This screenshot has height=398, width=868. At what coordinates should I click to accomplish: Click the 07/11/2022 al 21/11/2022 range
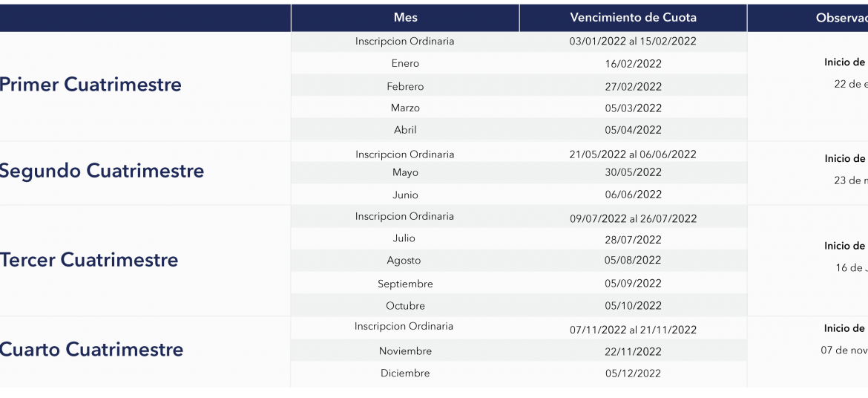tap(634, 330)
